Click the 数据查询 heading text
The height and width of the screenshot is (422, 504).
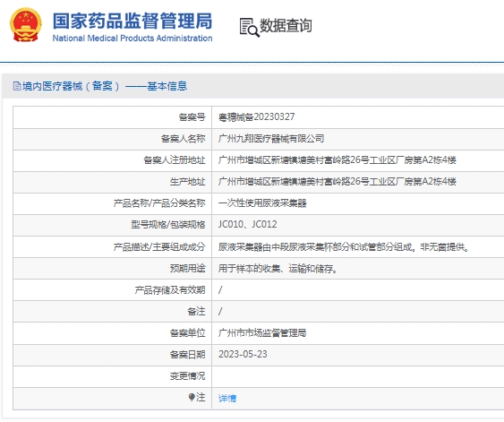tap(286, 26)
